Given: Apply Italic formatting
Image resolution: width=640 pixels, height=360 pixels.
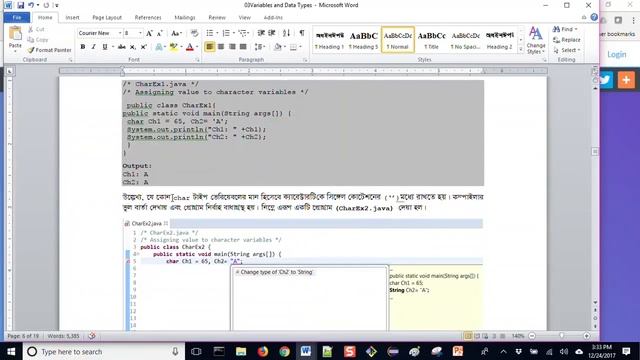Looking at the screenshot, I should (x=93, y=47).
